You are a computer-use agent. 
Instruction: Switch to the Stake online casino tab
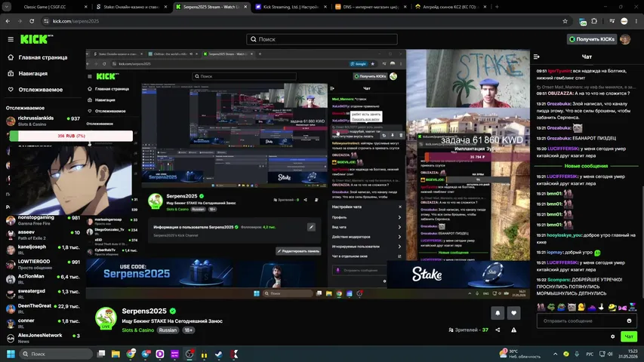pyautogui.click(x=131, y=7)
